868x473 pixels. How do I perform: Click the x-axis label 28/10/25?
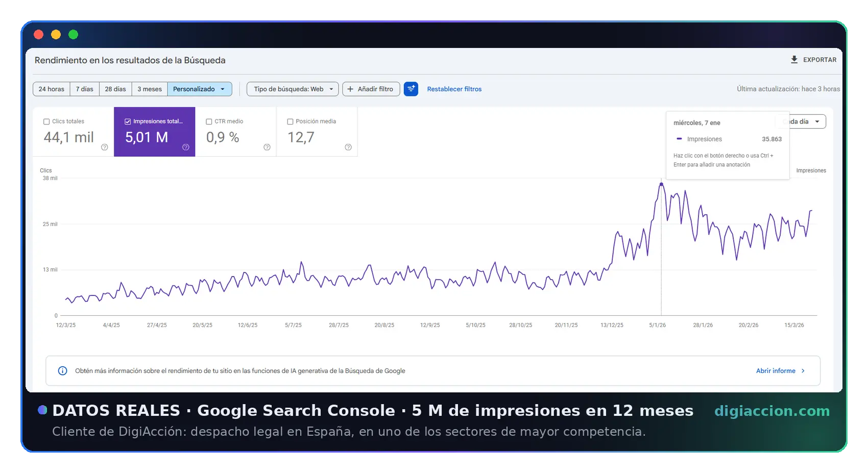tap(520, 325)
